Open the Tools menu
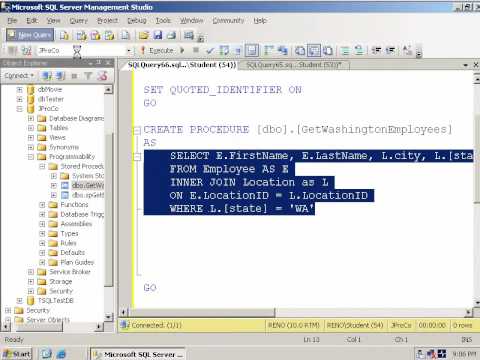 point(163,21)
